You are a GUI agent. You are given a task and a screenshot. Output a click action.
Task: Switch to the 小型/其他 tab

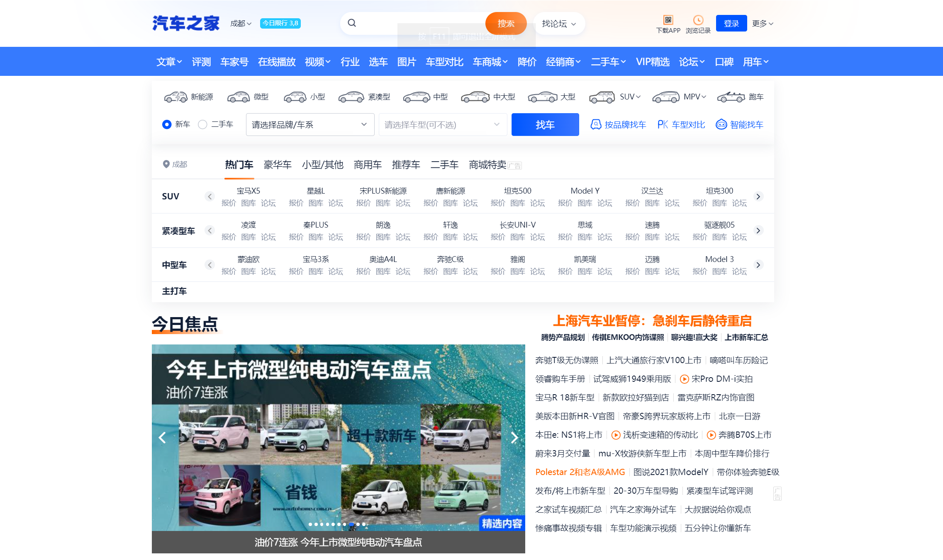tap(323, 165)
